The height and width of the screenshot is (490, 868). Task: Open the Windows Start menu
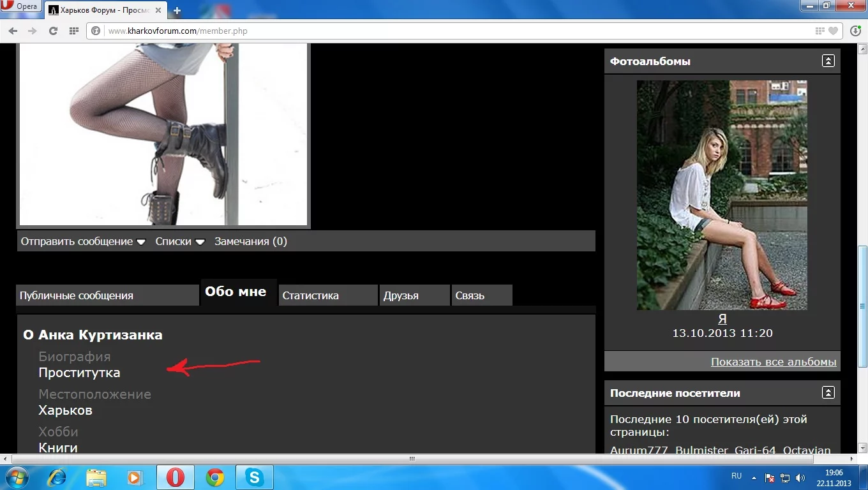(17, 477)
